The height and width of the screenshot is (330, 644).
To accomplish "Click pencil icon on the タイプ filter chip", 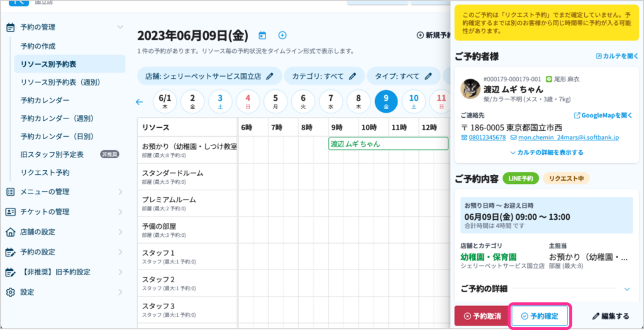I will coord(428,76).
